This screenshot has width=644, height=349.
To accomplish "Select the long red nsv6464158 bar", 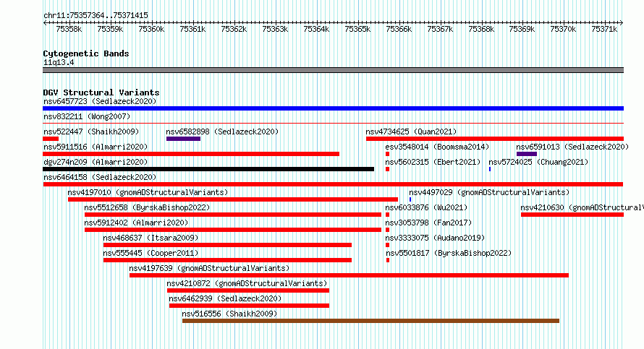I will (x=333, y=184).
